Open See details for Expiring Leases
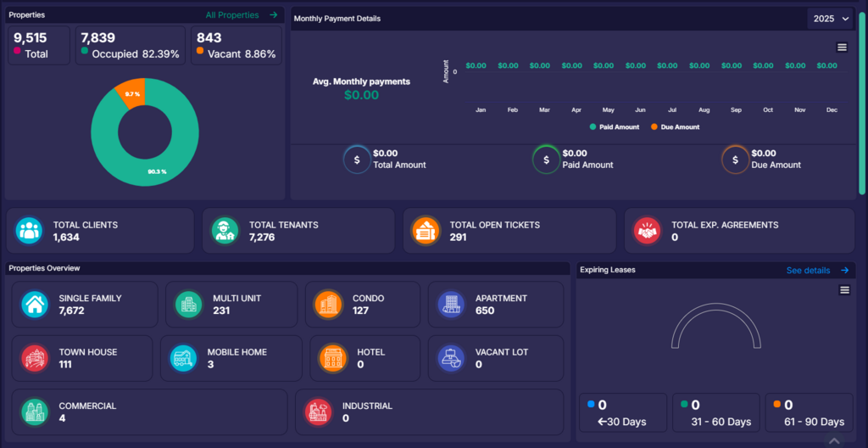Image resolution: width=868 pixels, height=448 pixels. click(816, 271)
